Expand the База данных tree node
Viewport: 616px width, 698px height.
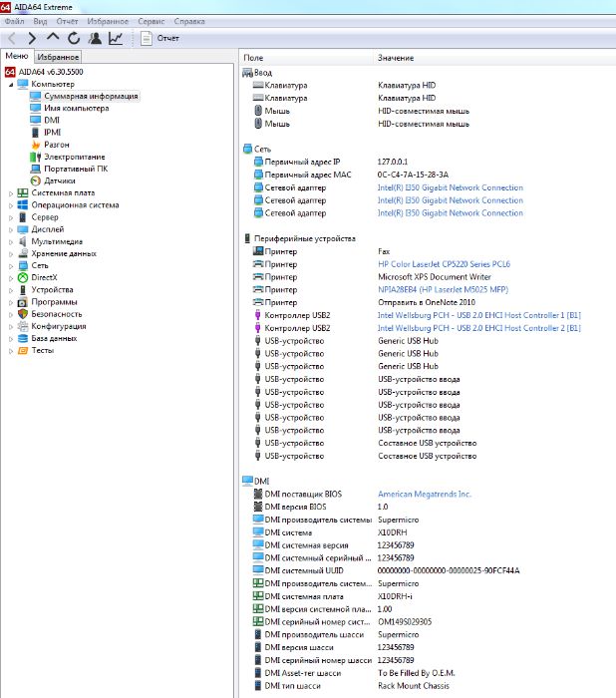coord(11,339)
